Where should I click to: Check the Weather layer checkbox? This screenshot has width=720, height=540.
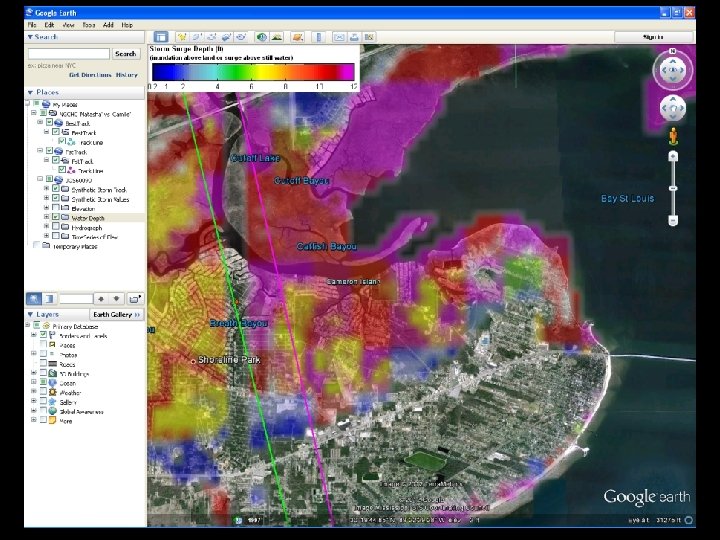coord(43,392)
